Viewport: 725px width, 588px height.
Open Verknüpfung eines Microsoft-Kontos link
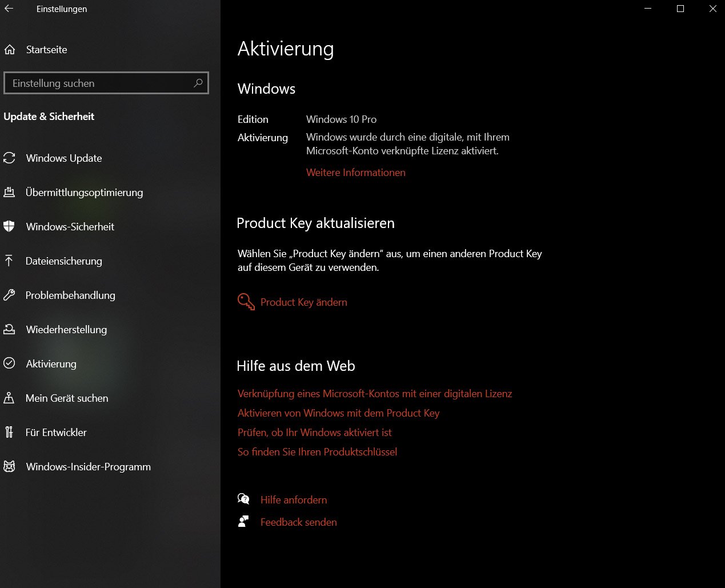tap(375, 394)
